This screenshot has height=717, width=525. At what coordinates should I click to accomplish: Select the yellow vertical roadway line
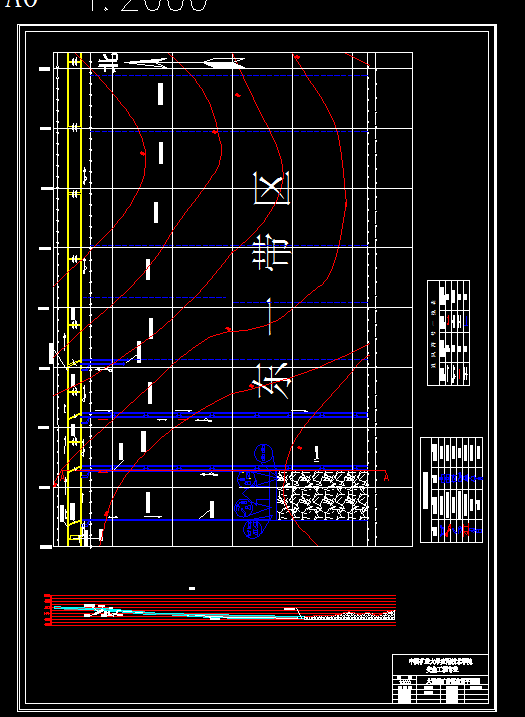pyautogui.click(x=75, y=299)
